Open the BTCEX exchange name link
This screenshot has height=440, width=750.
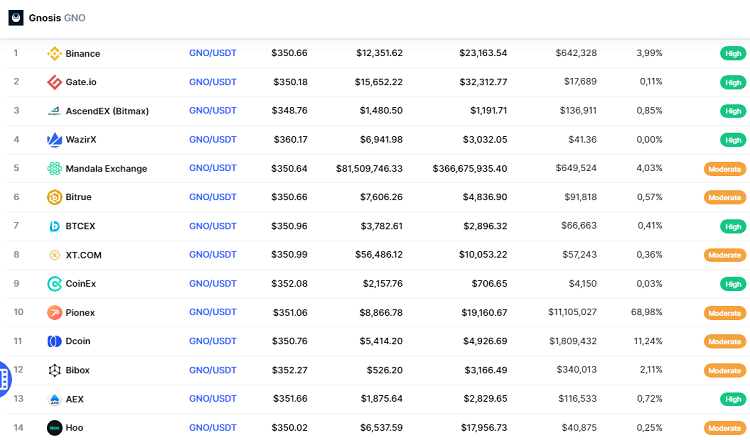pyautogui.click(x=83, y=226)
